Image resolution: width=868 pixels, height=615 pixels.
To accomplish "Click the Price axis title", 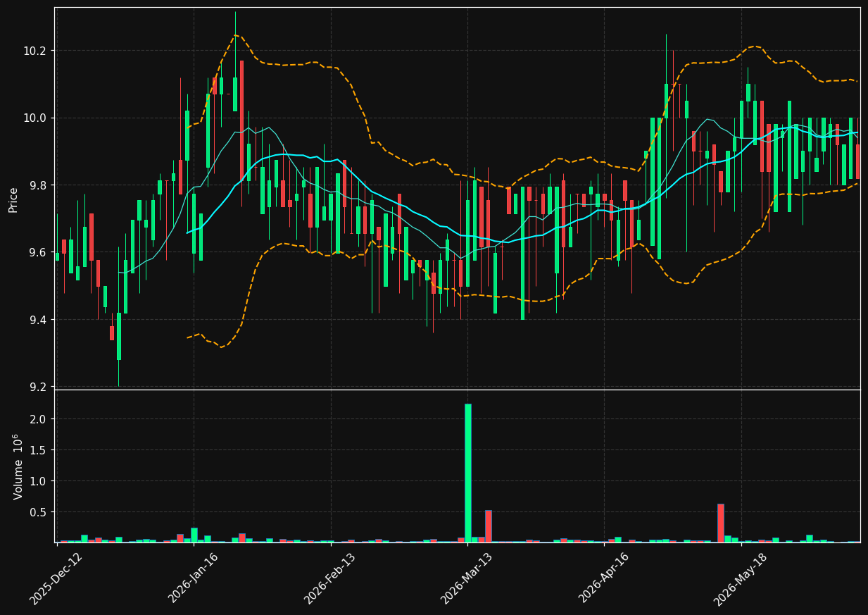I will point(13,199).
